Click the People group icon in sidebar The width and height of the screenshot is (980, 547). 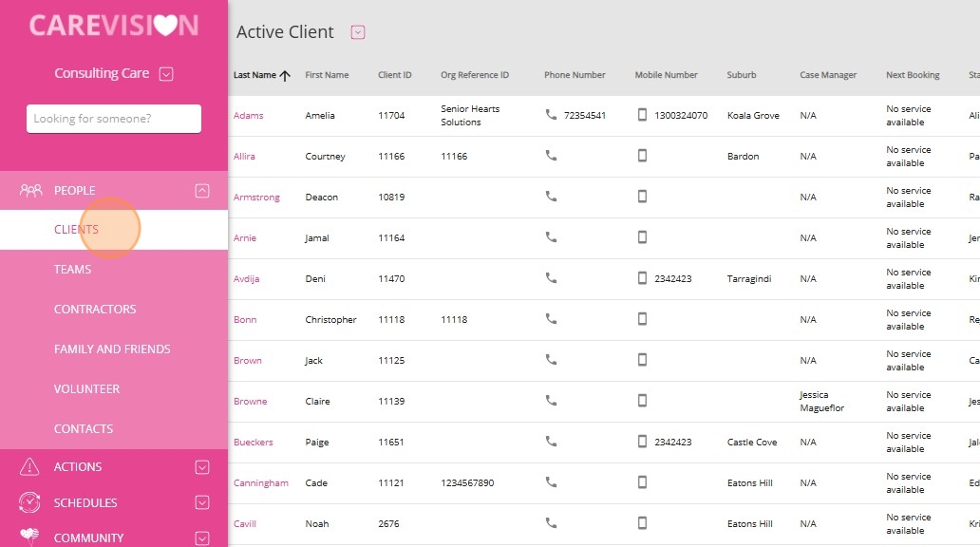[x=30, y=190]
